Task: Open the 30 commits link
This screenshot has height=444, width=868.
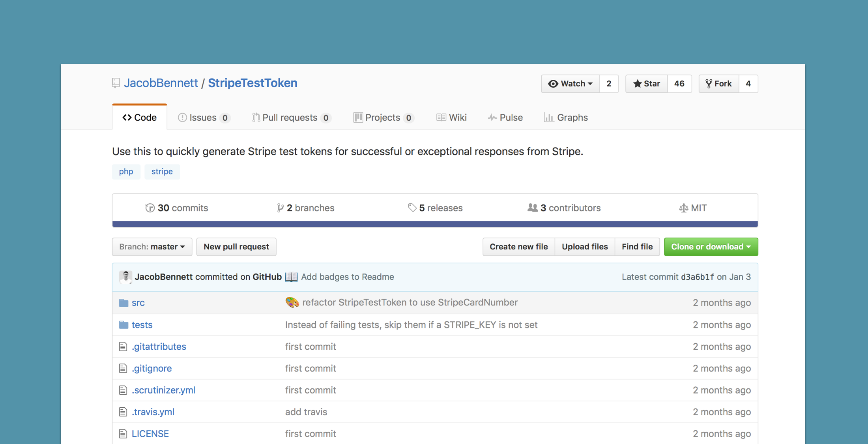Action: coord(177,208)
